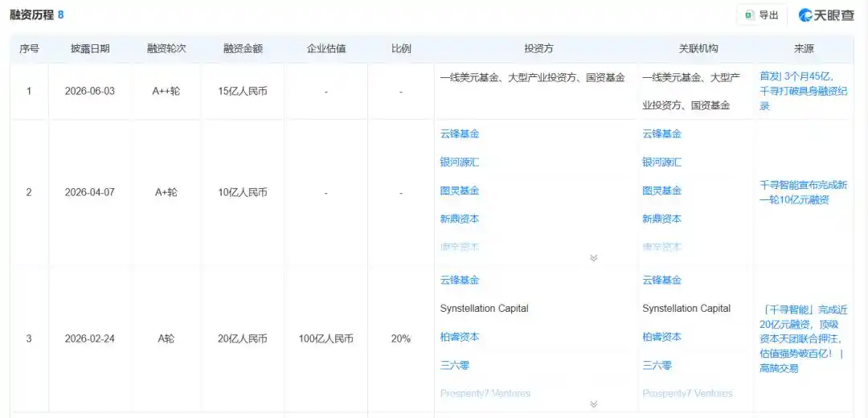Open 新鼎资本 link in 投资方 column
Image resolution: width=868 pixels, height=418 pixels.
[x=460, y=219]
